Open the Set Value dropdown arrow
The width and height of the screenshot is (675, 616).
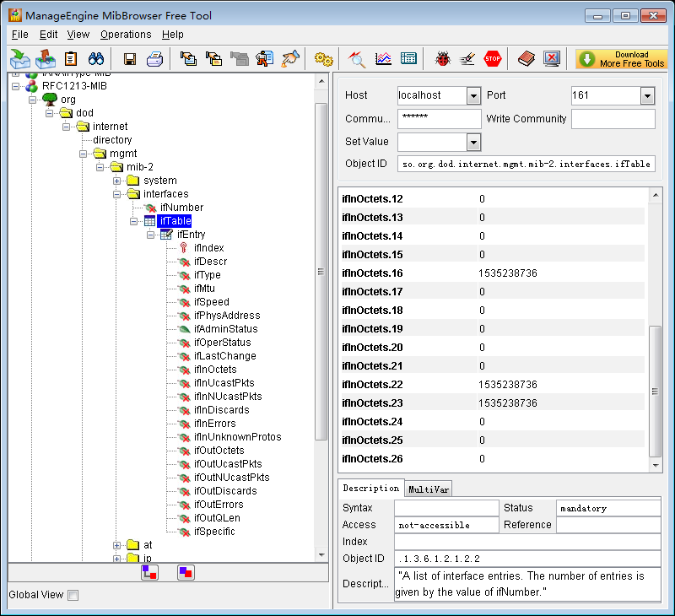tap(473, 142)
